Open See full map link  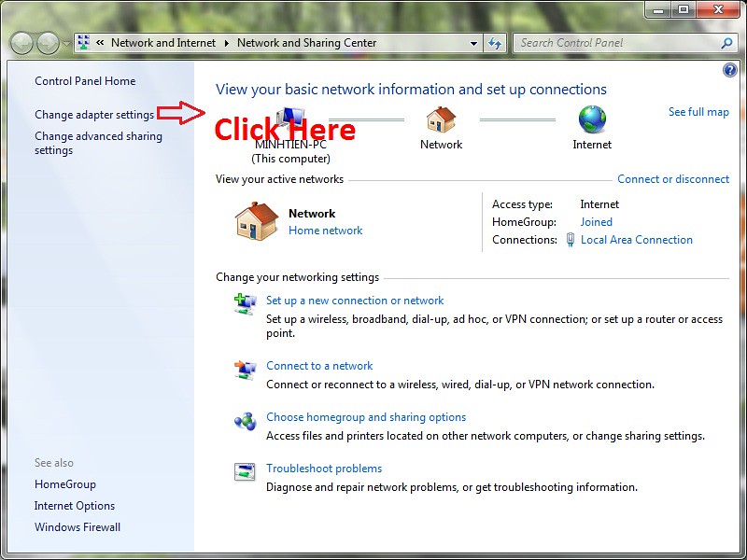tap(698, 112)
